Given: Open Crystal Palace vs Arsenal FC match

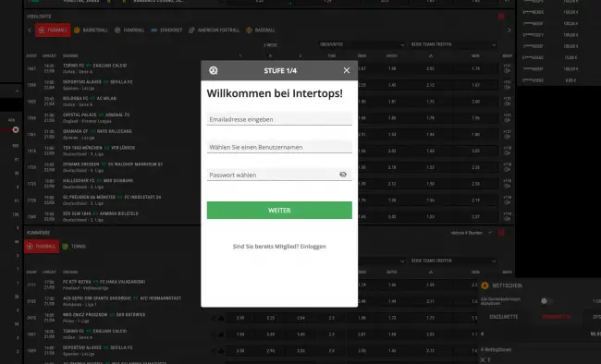Looking at the screenshot, I should [96, 115].
